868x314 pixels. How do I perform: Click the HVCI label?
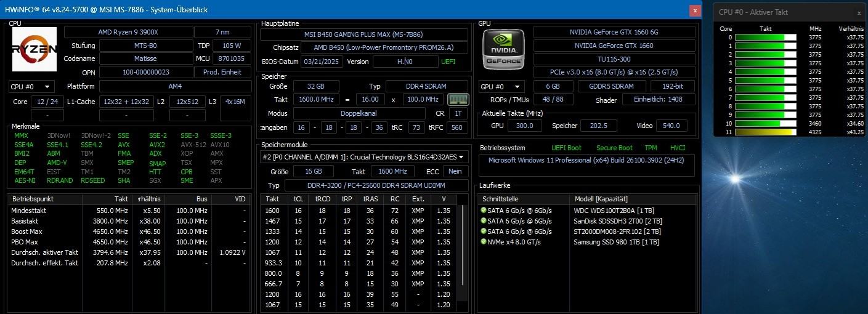[677, 148]
